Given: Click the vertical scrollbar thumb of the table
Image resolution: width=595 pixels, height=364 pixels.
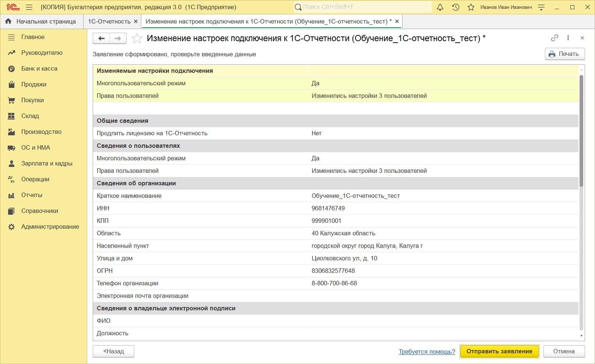Looking at the screenshot, I should 581,131.
